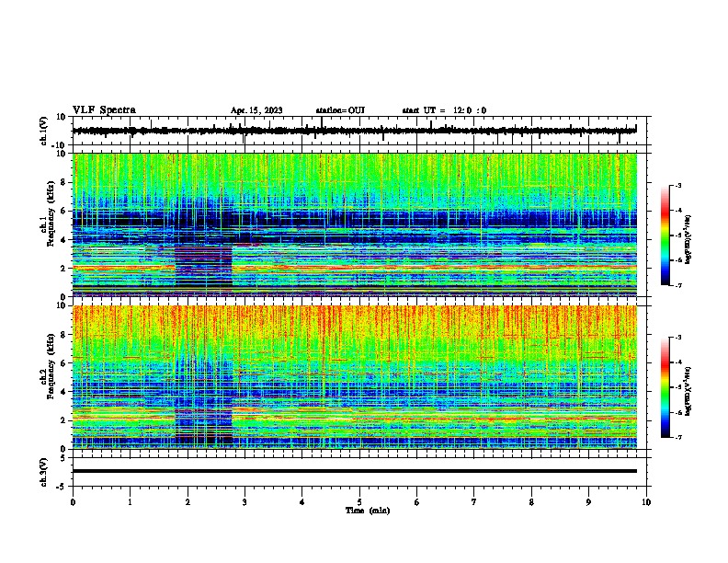Click the ch.3 panel "5" volt tick label

[x=64, y=457]
